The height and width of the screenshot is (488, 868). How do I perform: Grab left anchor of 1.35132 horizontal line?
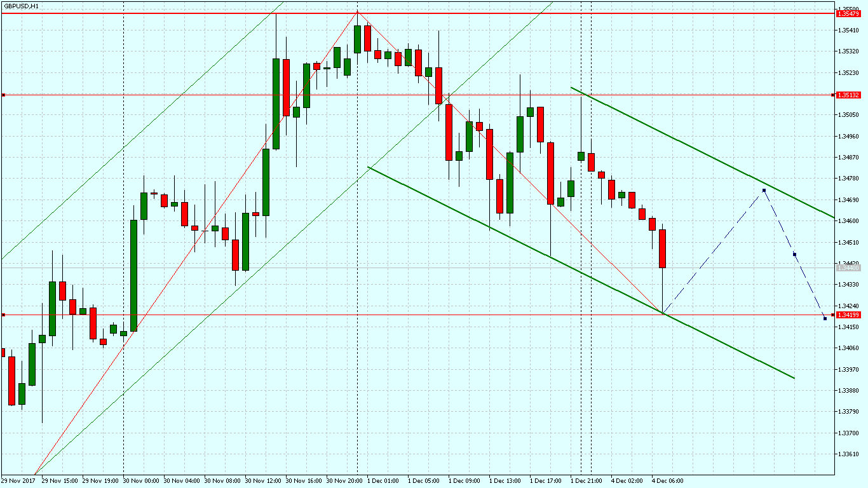3,95
